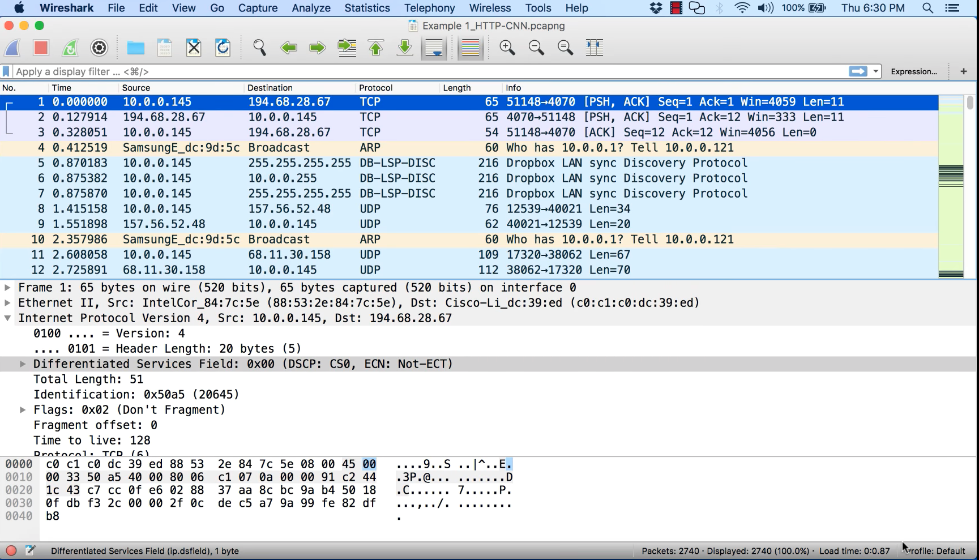979x560 pixels.
Task: Save this capture file icon
Action: (165, 48)
